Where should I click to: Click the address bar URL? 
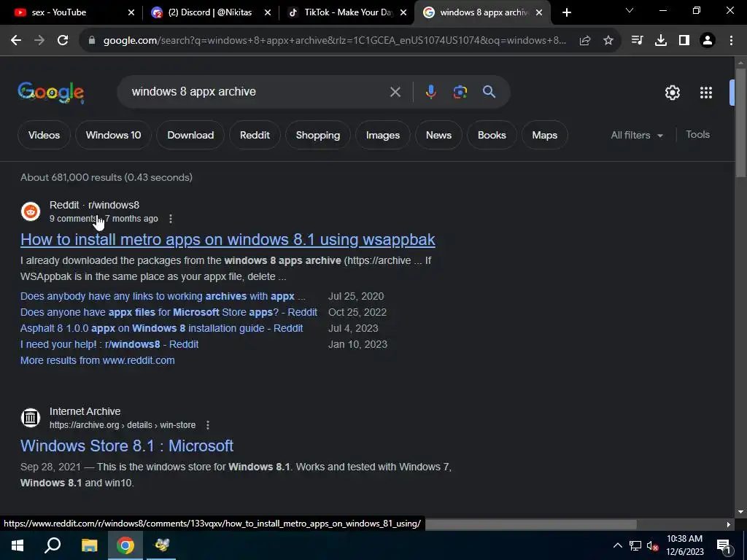[333, 41]
